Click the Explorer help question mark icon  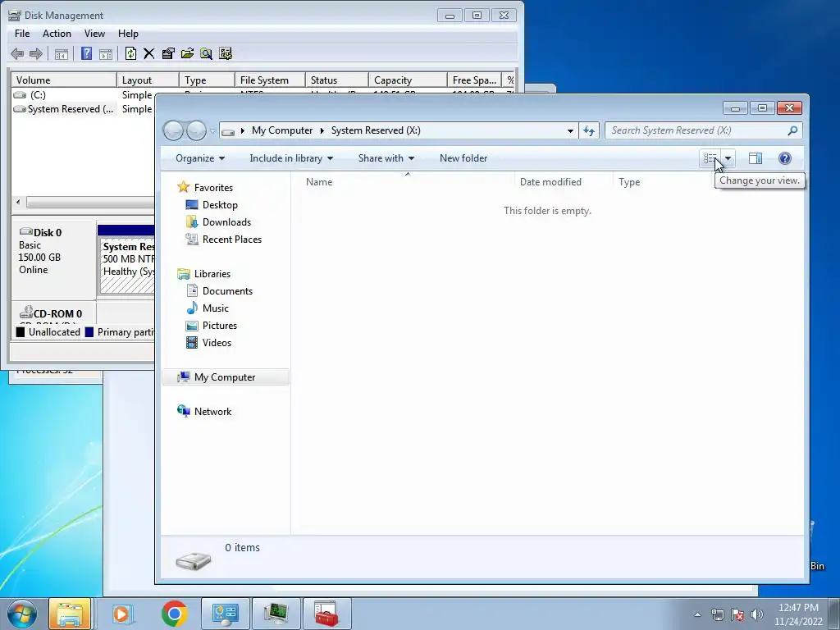[785, 158]
